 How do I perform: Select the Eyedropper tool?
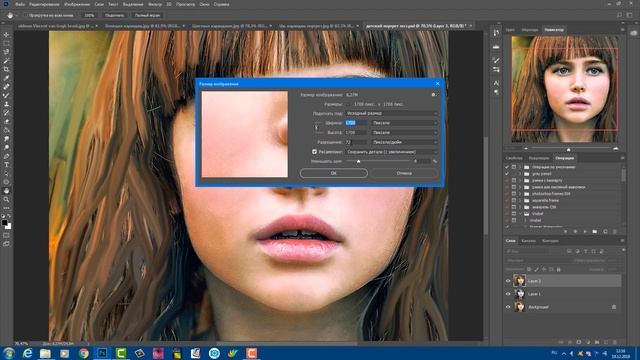click(7, 78)
